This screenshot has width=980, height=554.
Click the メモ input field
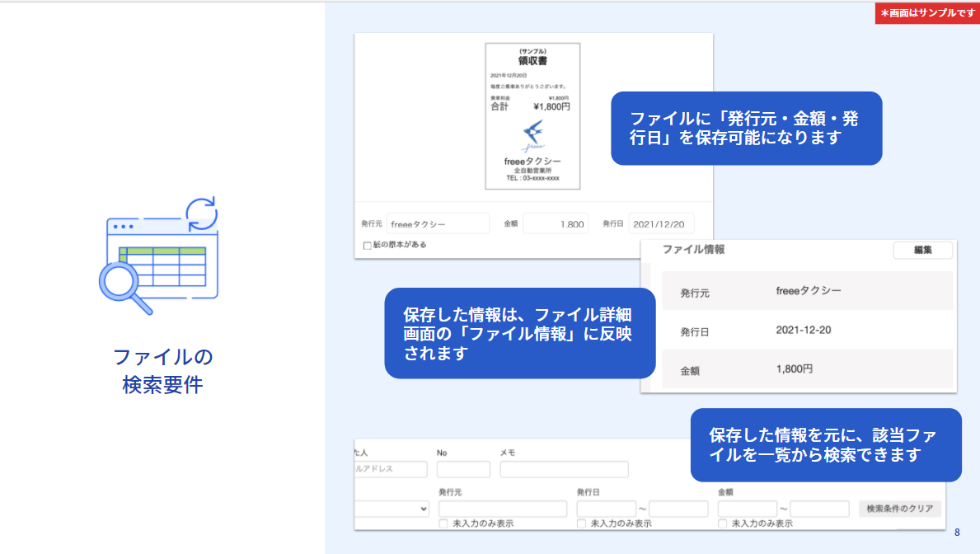point(562,467)
